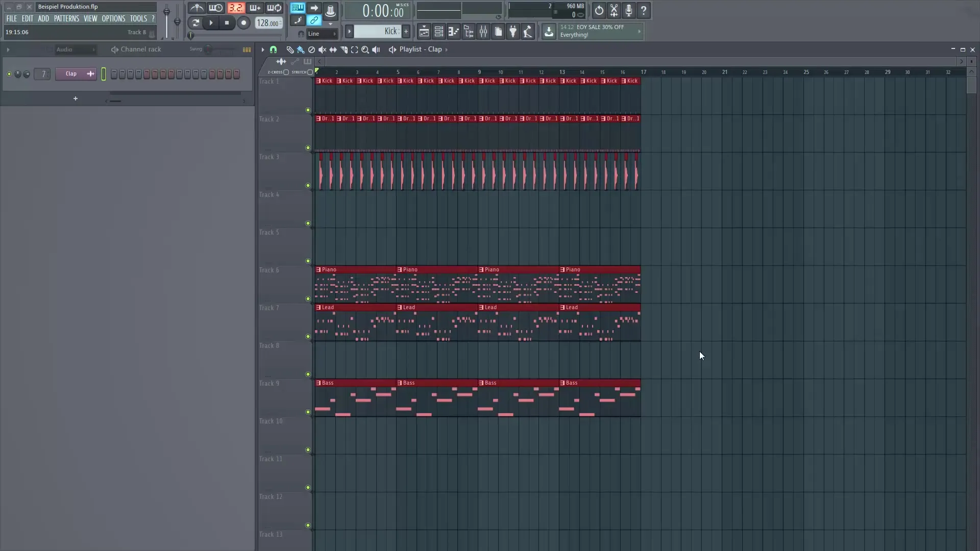Enable the Z-CROSS checkbox in the playlist
The image size is (980, 551).
(x=286, y=72)
